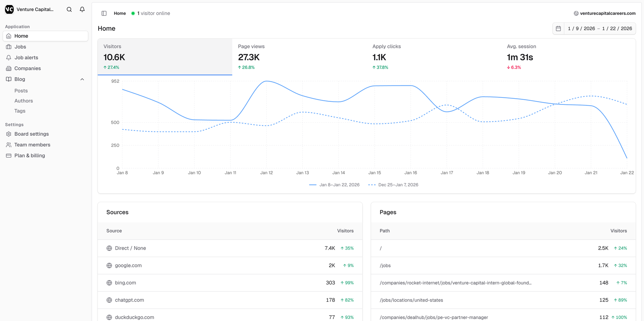Toggle the sidebar panel icon
This screenshot has width=644, height=321.
[x=104, y=13]
